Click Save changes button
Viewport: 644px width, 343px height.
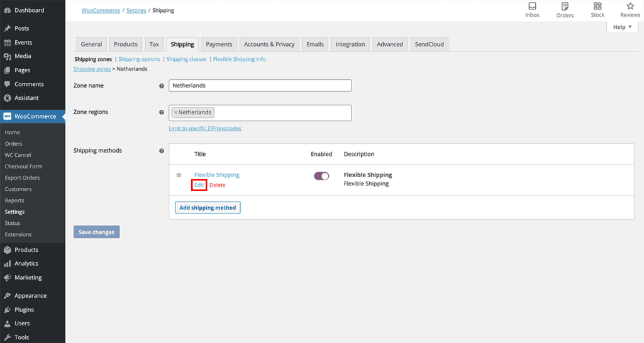(x=96, y=232)
